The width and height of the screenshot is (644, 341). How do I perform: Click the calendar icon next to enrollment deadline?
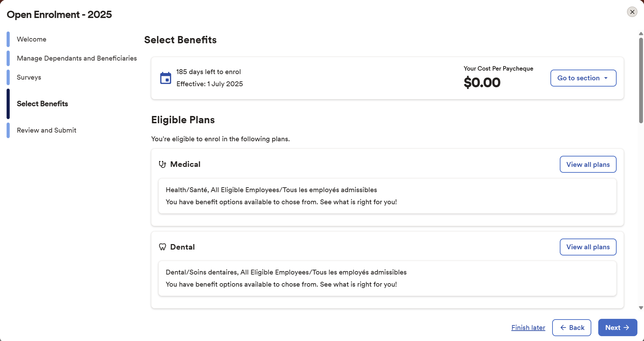point(166,78)
